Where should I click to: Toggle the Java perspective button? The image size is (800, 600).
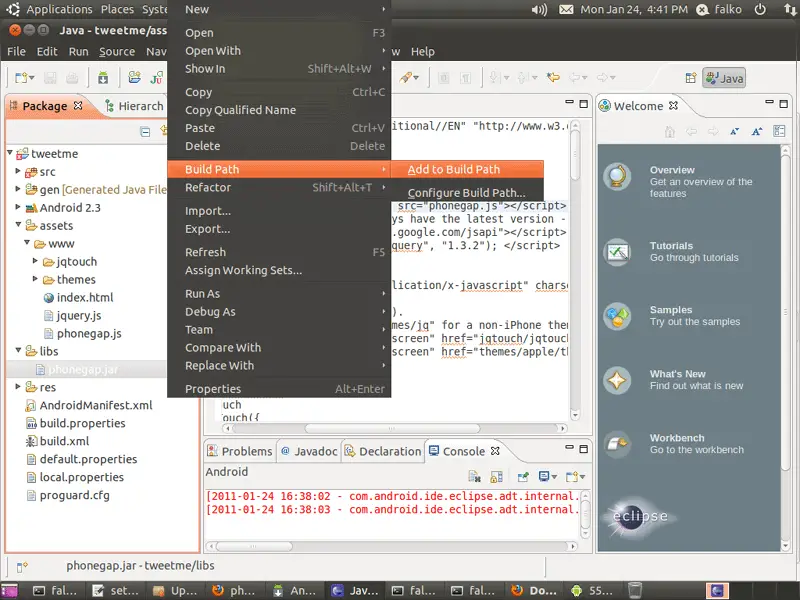[x=724, y=78]
